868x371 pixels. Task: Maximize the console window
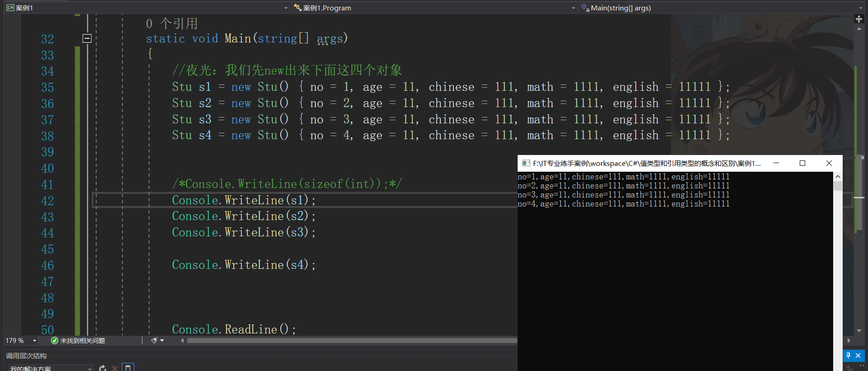coord(802,163)
